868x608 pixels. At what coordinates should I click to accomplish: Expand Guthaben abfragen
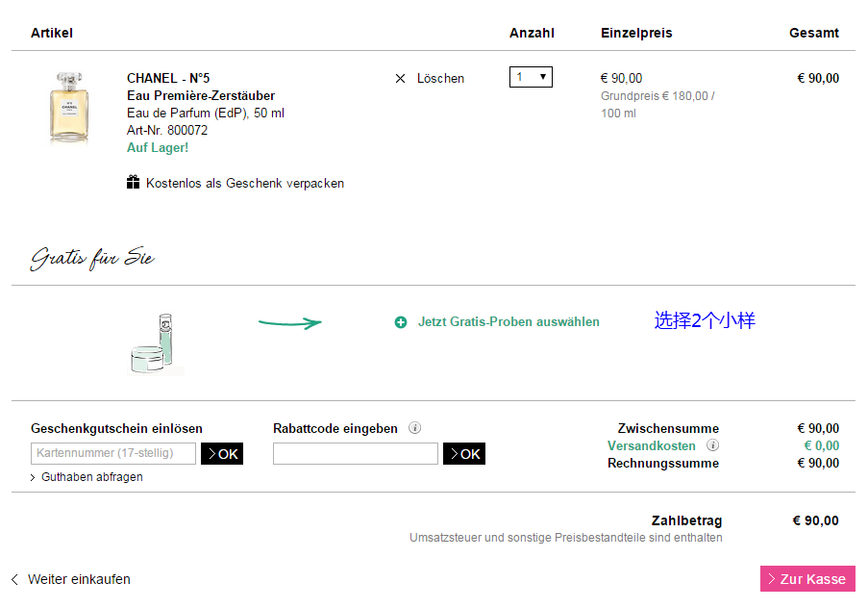click(x=87, y=477)
